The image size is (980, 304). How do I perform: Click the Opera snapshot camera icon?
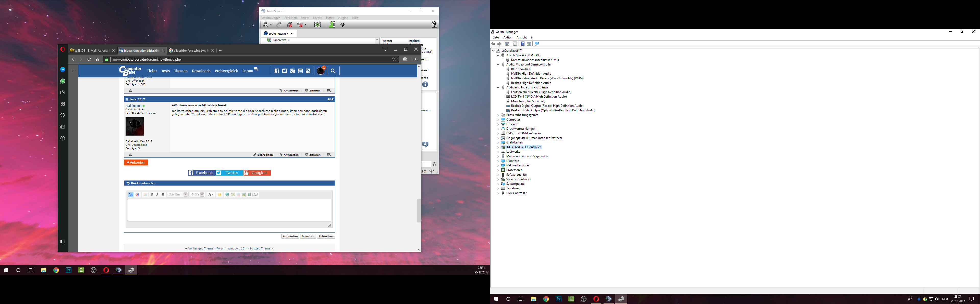click(63, 92)
